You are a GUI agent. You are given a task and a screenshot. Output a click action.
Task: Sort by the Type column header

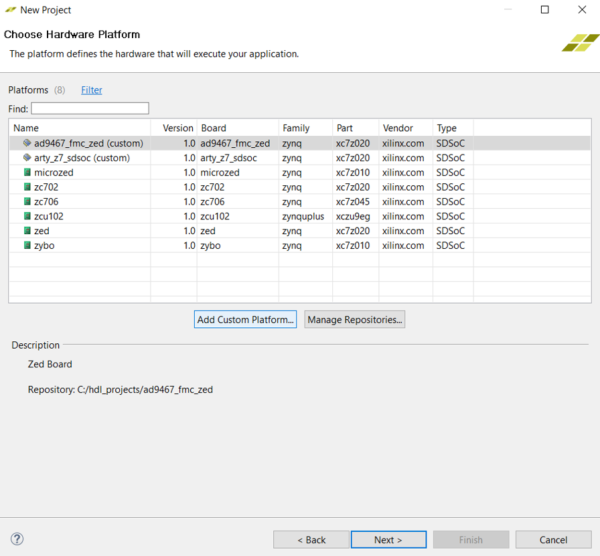[453, 128]
